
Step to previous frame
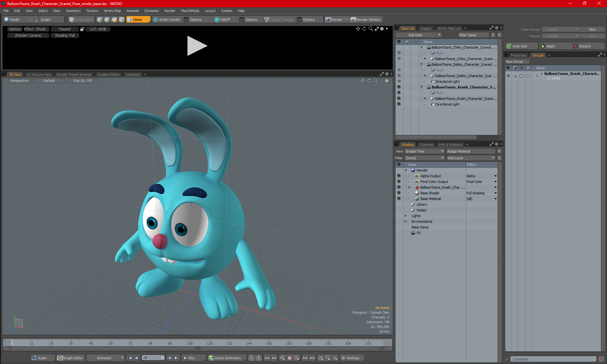137,358
